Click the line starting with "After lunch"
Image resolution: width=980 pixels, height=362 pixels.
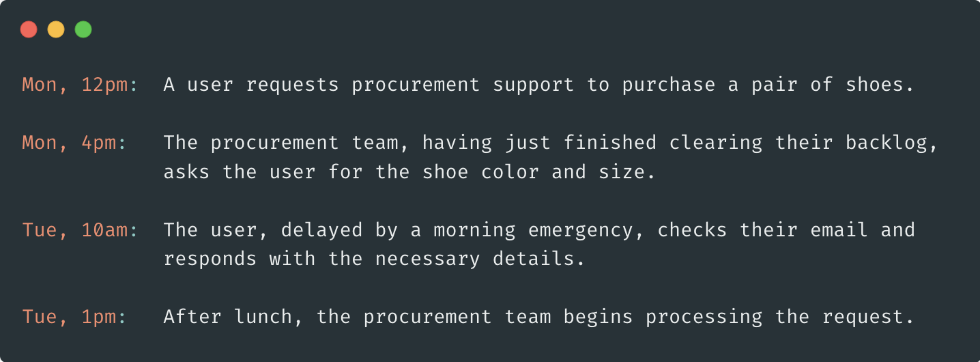[538, 317]
